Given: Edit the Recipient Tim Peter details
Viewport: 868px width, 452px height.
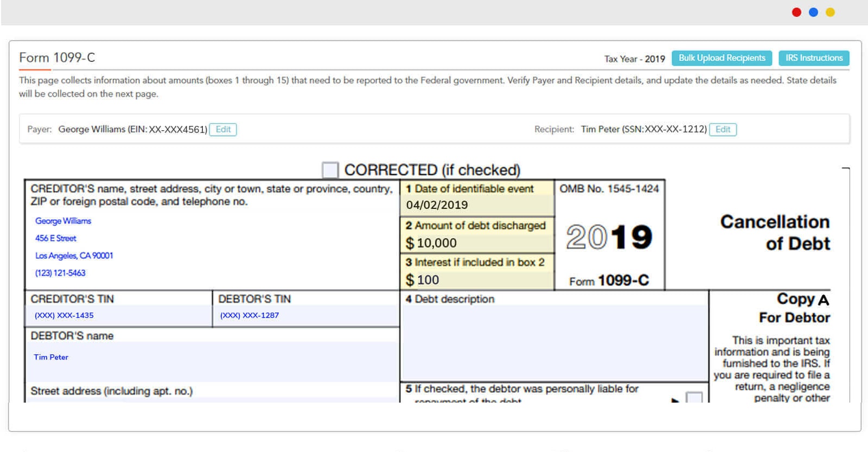Looking at the screenshot, I should click(x=723, y=130).
